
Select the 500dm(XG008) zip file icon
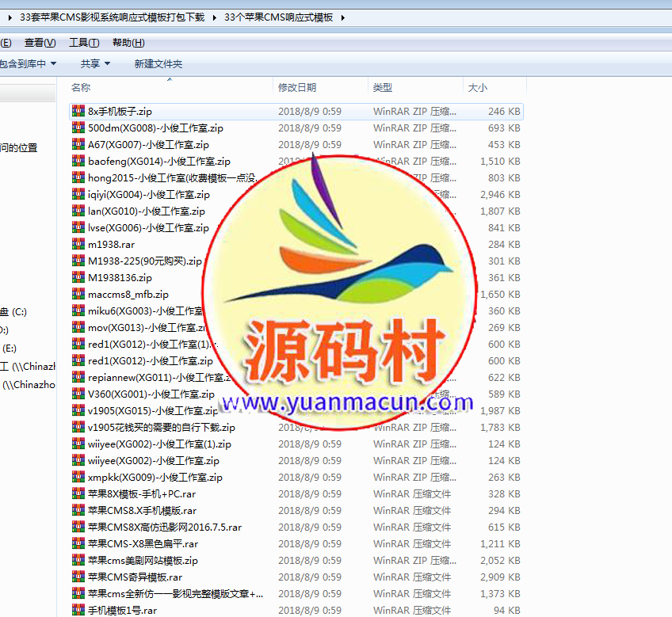(x=78, y=128)
